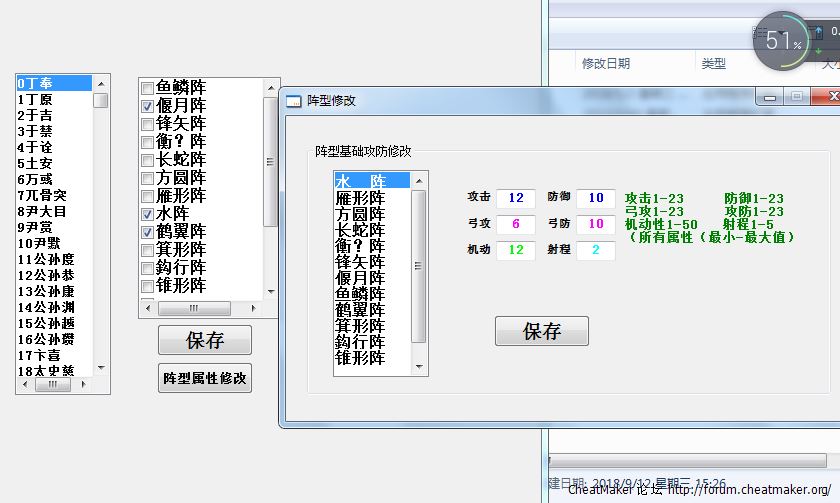
Task: Minimize the 阵型修改 dialog window
Action: (769, 96)
